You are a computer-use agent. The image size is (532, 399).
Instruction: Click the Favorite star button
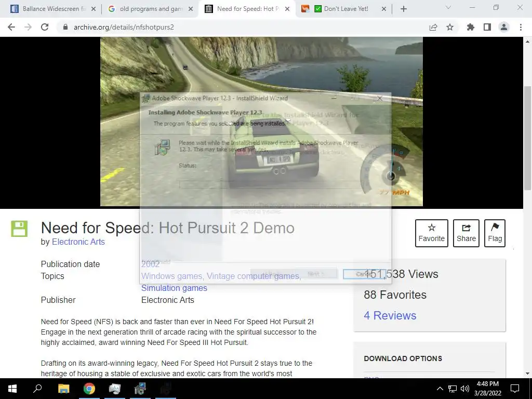point(432,233)
